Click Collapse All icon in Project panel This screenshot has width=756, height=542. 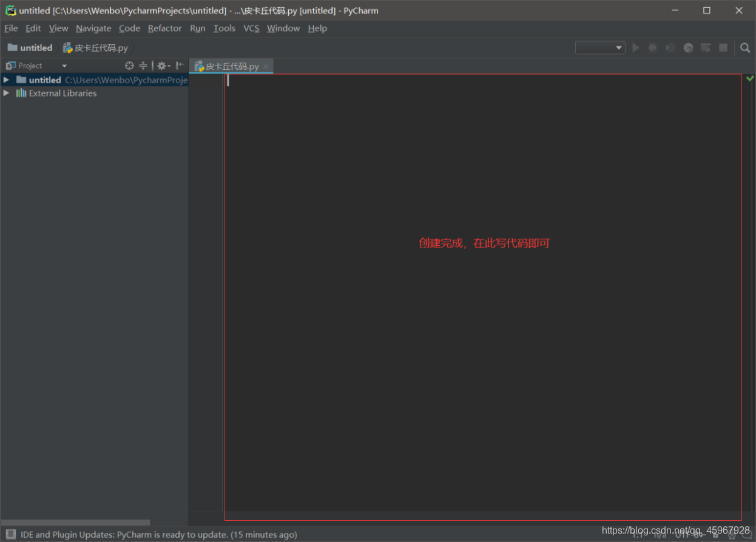(x=143, y=66)
